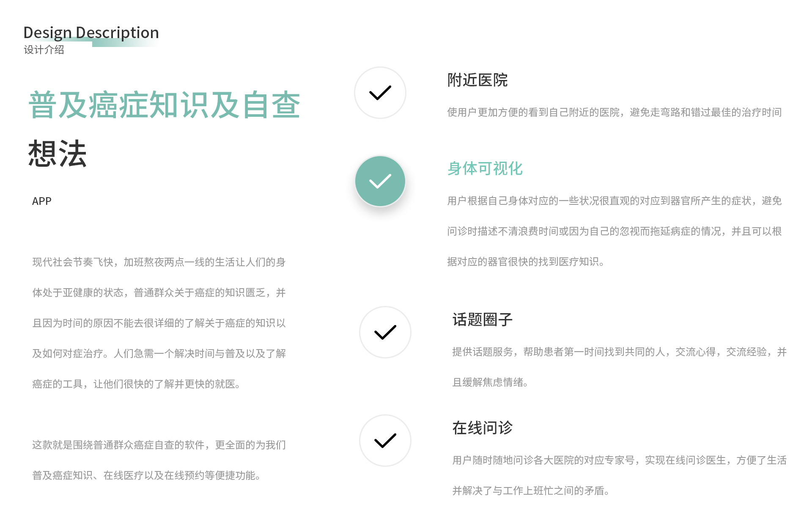The height and width of the screenshot is (529, 812).
Task: Open the 话题圈子 feature heading
Action: (x=482, y=320)
